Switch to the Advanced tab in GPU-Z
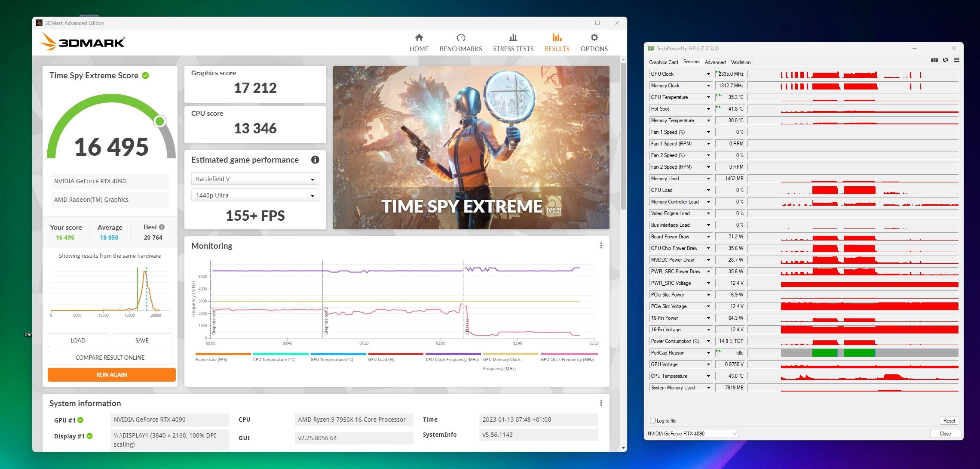This screenshot has width=980, height=469. click(715, 62)
